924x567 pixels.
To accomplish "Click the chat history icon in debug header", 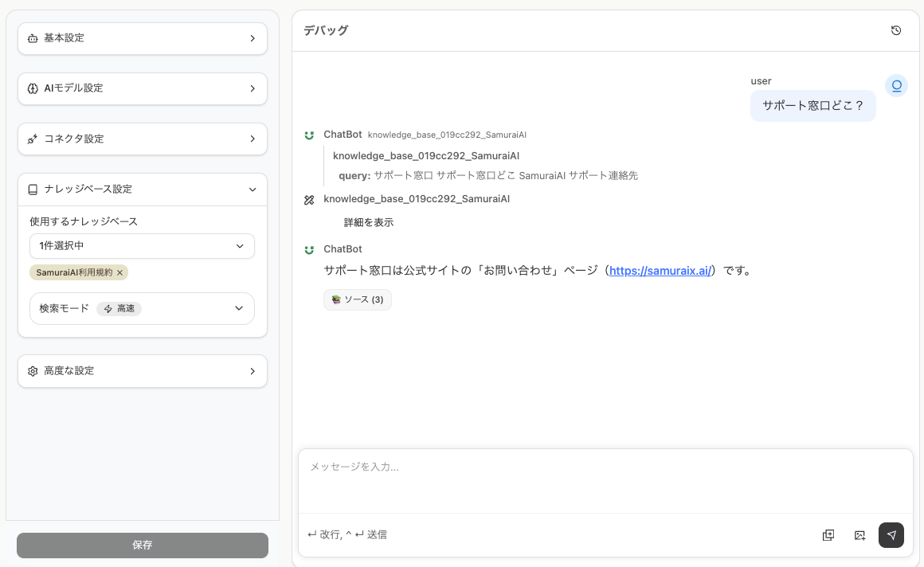I will tap(896, 30).
